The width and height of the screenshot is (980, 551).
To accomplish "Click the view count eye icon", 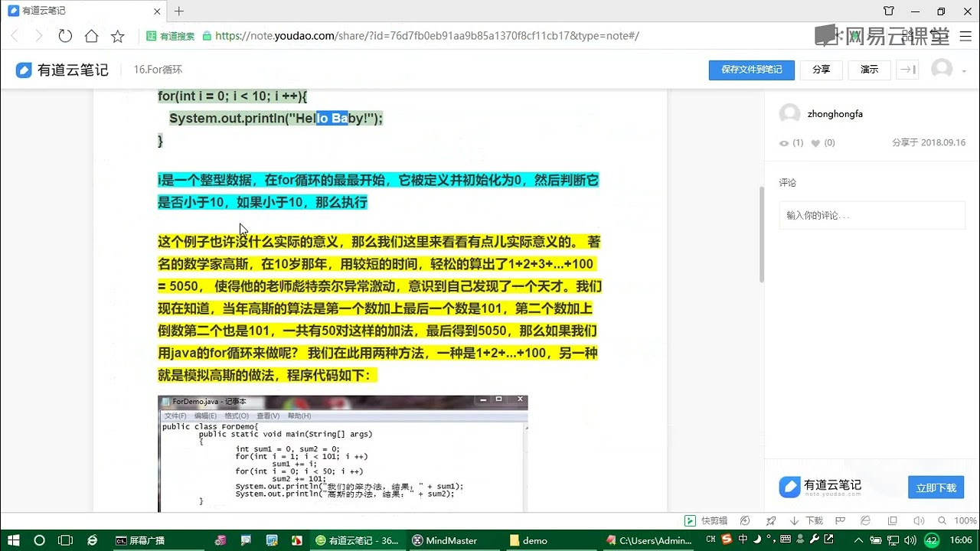I will tap(784, 143).
